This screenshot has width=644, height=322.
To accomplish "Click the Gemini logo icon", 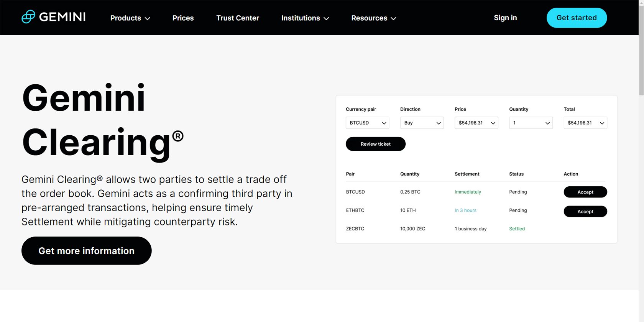I will [28, 17].
